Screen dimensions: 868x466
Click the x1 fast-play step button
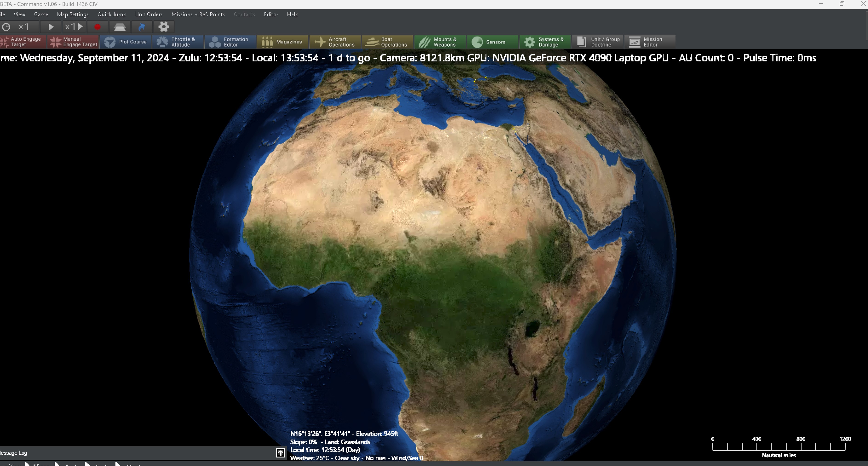tap(75, 27)
